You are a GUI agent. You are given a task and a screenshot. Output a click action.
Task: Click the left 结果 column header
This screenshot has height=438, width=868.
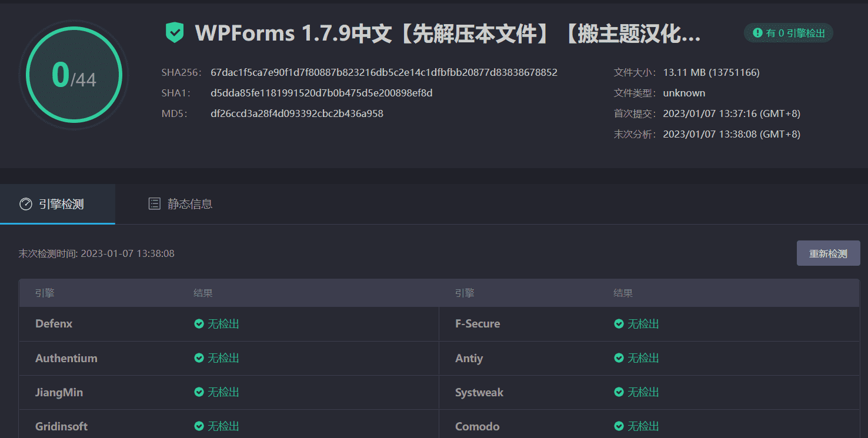(203, 293)
